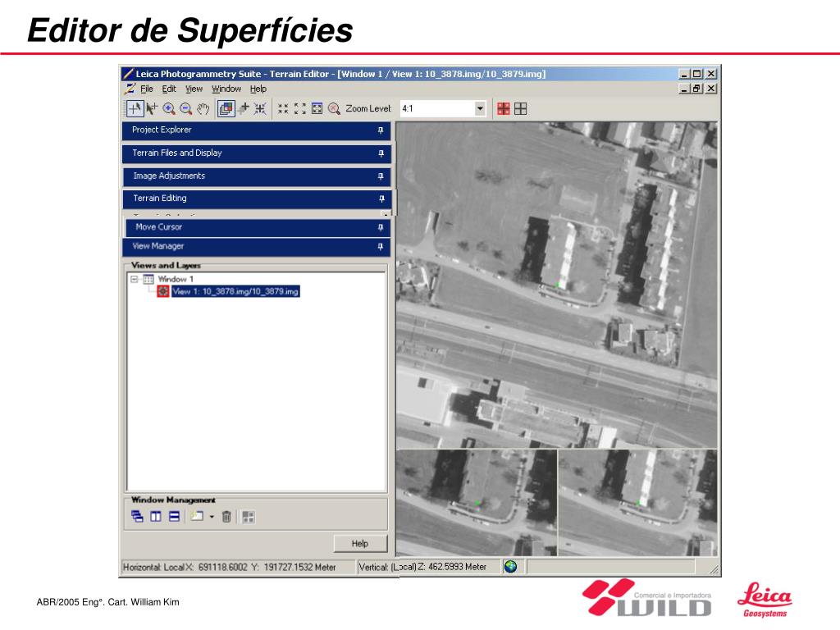Viewport: 840px width, 630px height.
Task: Click the Help button
Action: click(x=360, y=543)
